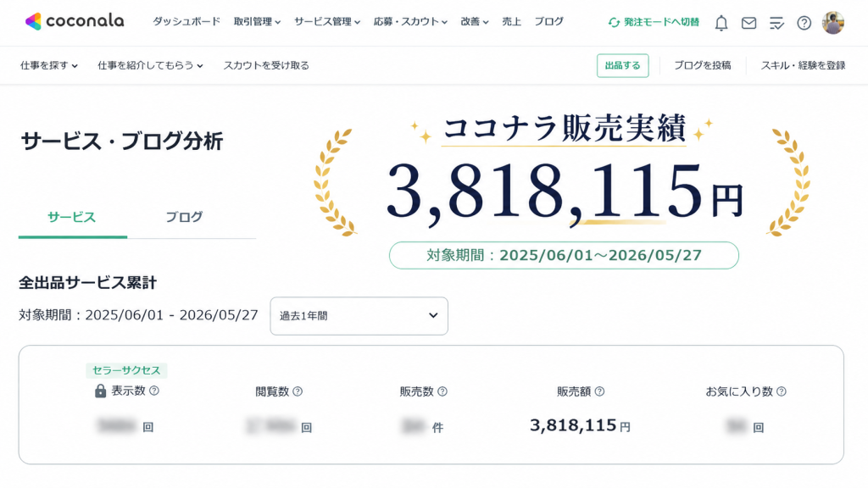Expand the 改善 menu
This screenshot has width=868, height=488.
point(475,21)
